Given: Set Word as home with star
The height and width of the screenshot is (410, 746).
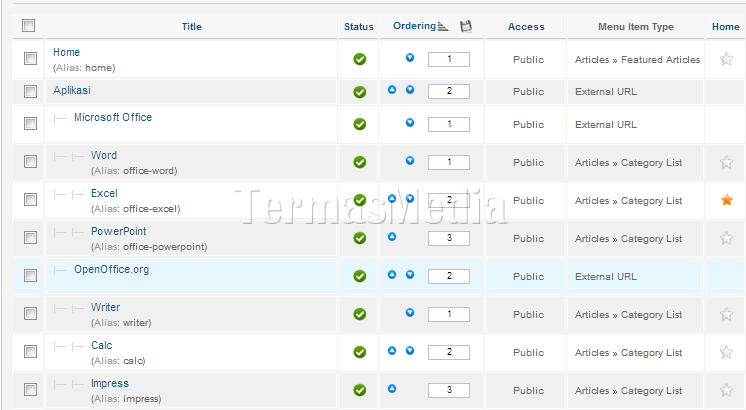Looking at the screenshot, I should [x=726, y=162].
